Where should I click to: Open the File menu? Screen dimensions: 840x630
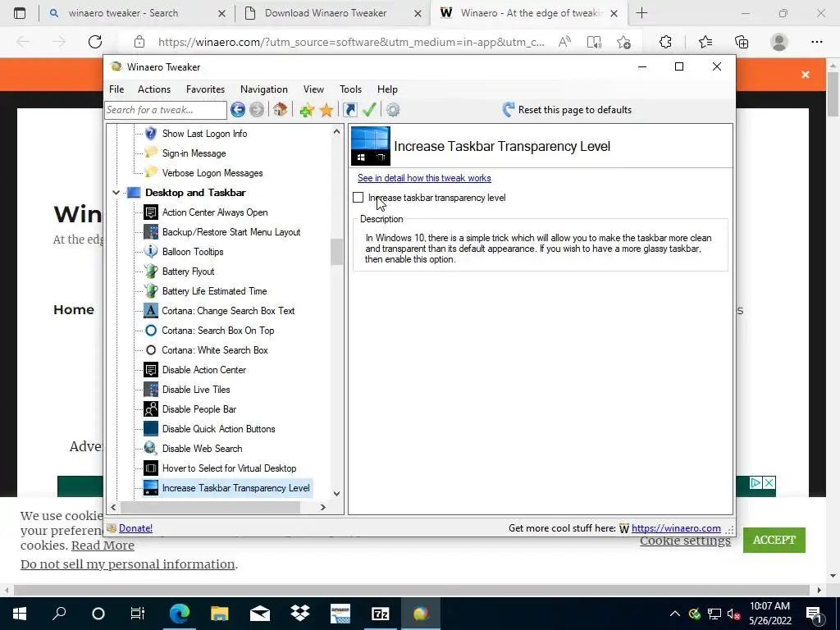click(116, 89)
